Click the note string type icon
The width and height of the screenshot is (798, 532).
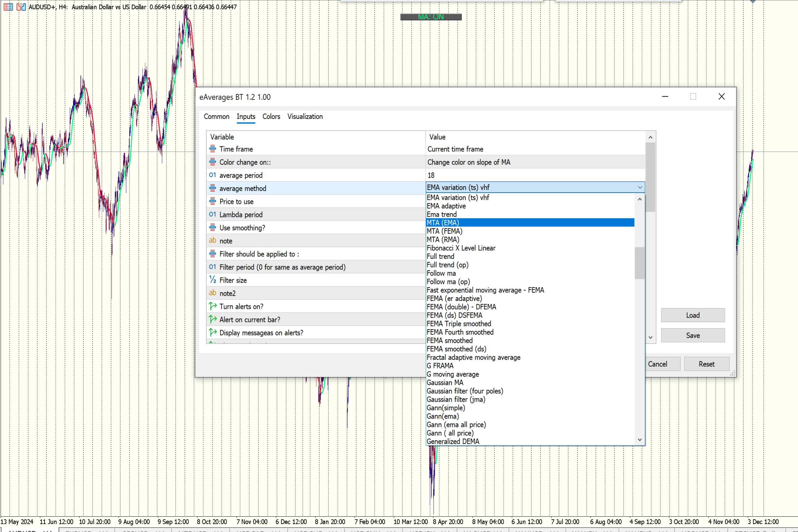pos(212,241)
